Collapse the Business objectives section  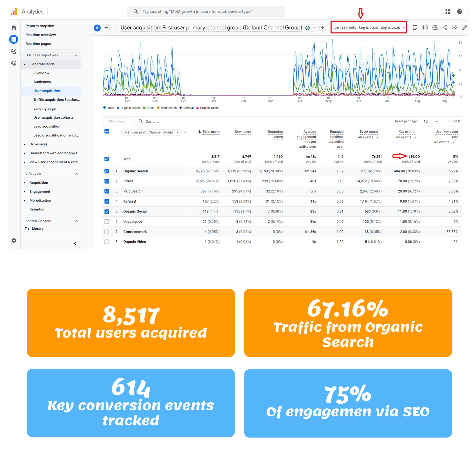pyautogui.click(x=76, y=55)
